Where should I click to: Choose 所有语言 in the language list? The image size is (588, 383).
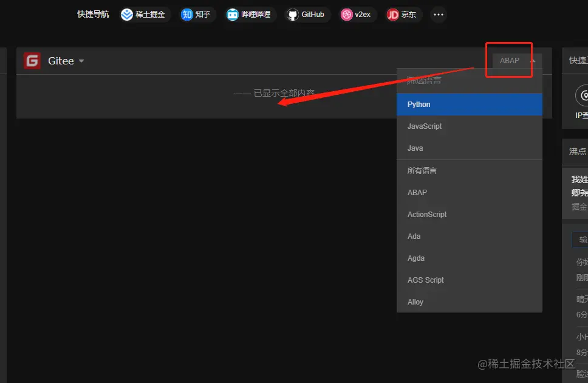[469, 170]
